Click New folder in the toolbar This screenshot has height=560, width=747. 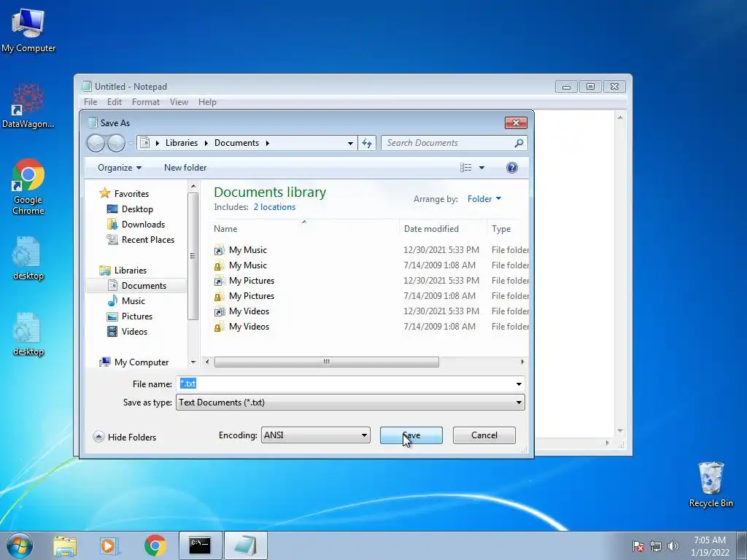pos(185,168)
